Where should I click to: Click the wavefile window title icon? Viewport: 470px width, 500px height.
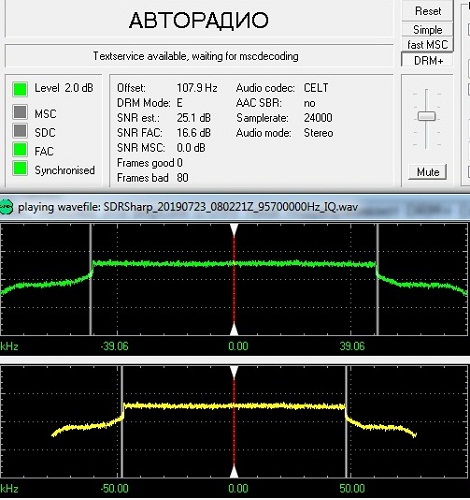(6, 207)
